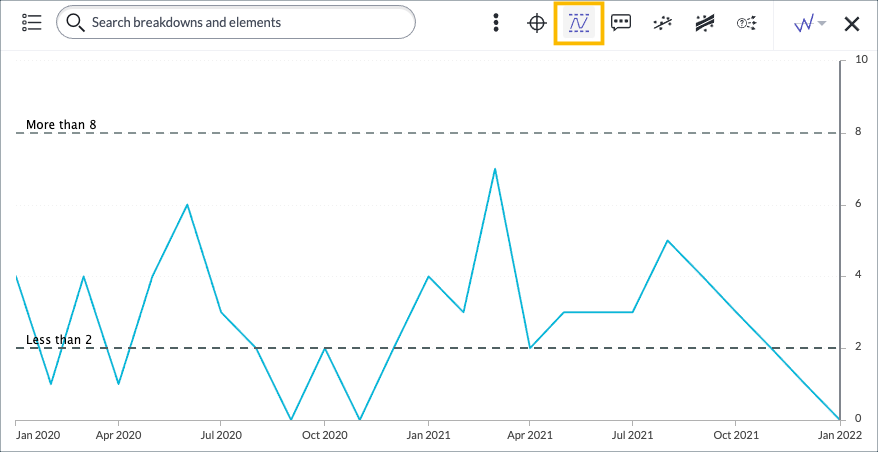Select the "Less than 2" reference label
The width and height of the screenshot is (878, 452).
pos(59,340)
